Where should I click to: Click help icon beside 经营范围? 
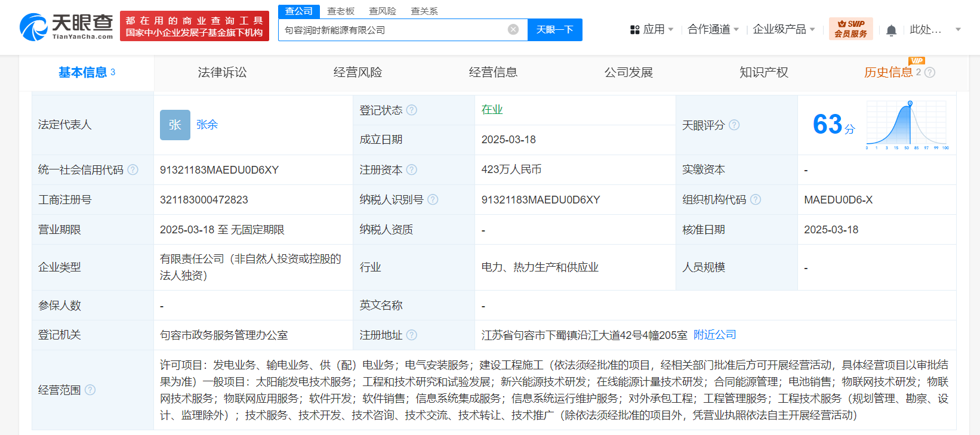point(90,390)
